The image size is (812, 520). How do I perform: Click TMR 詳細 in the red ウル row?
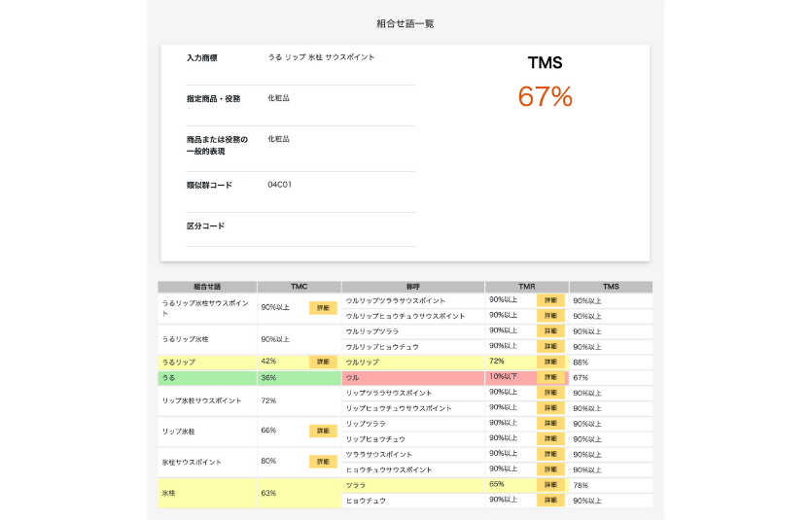pos(549,377)
